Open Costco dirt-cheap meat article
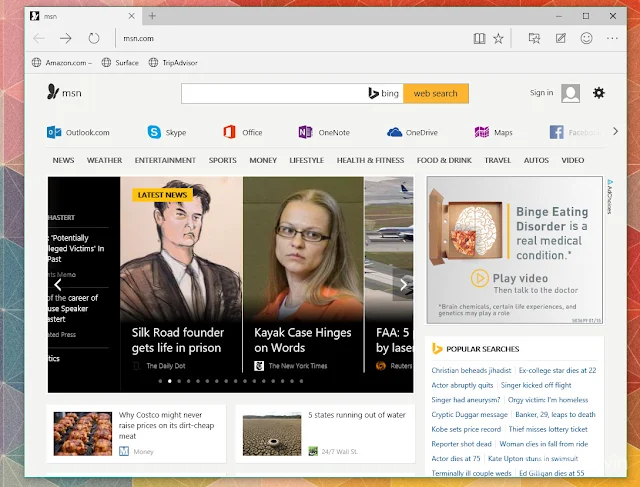 [166, 425]
